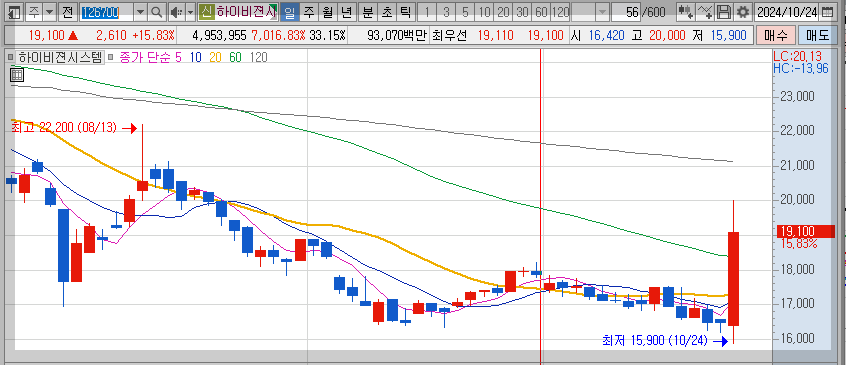Viewport: 846px width, 365px height.
Task: Click the 120 interval button in period row
Action: coord(561,11)
